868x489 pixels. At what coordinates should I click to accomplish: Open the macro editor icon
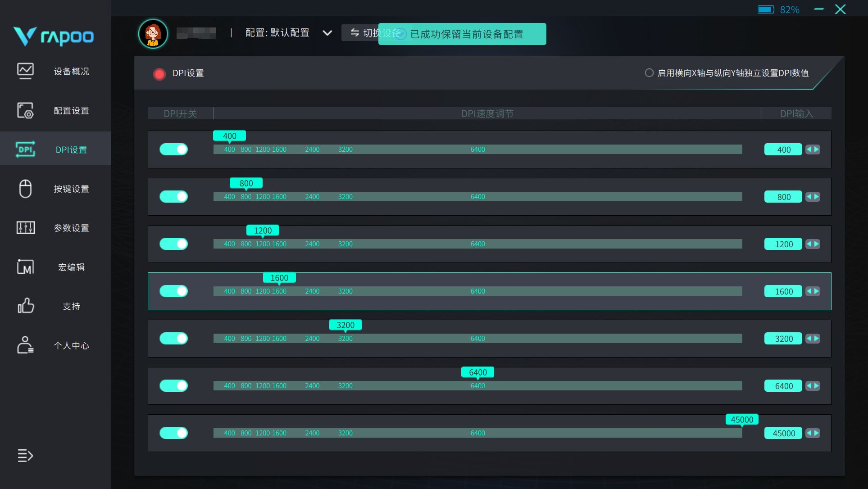pos(25,267)
